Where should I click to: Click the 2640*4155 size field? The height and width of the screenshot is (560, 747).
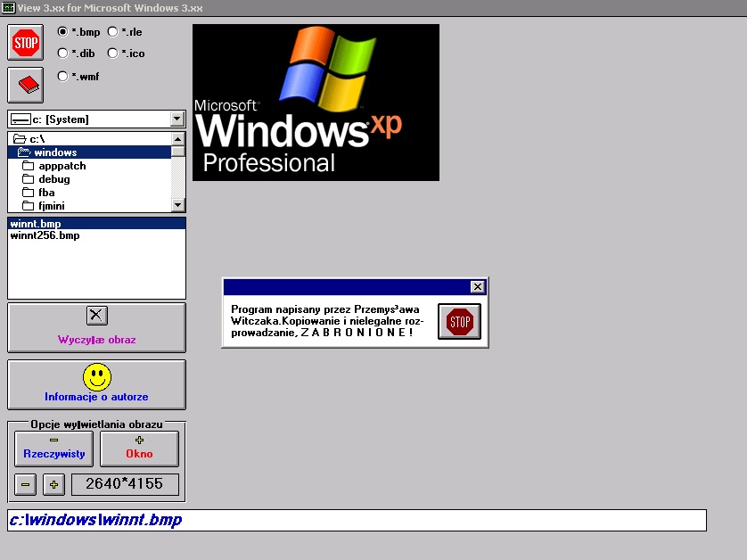(125, 484)
